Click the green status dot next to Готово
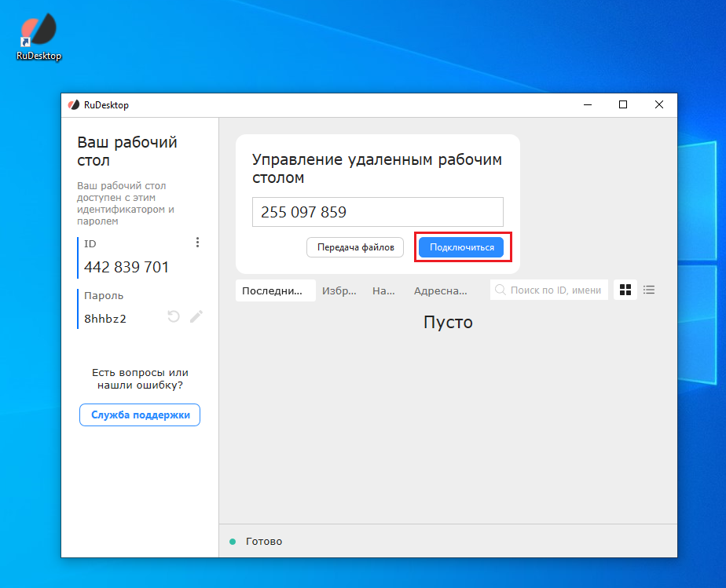The height and width of the screenshot is (588, 726). pos(232,541)
